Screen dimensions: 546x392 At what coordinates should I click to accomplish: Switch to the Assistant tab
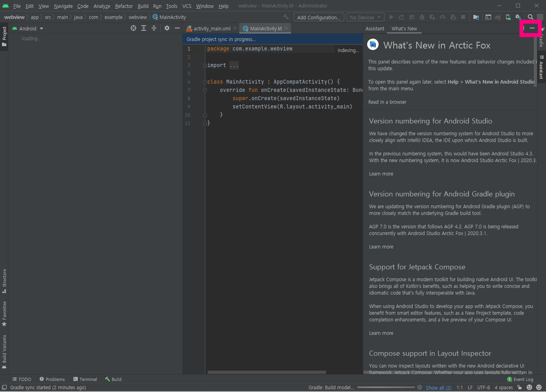(375, 28)
